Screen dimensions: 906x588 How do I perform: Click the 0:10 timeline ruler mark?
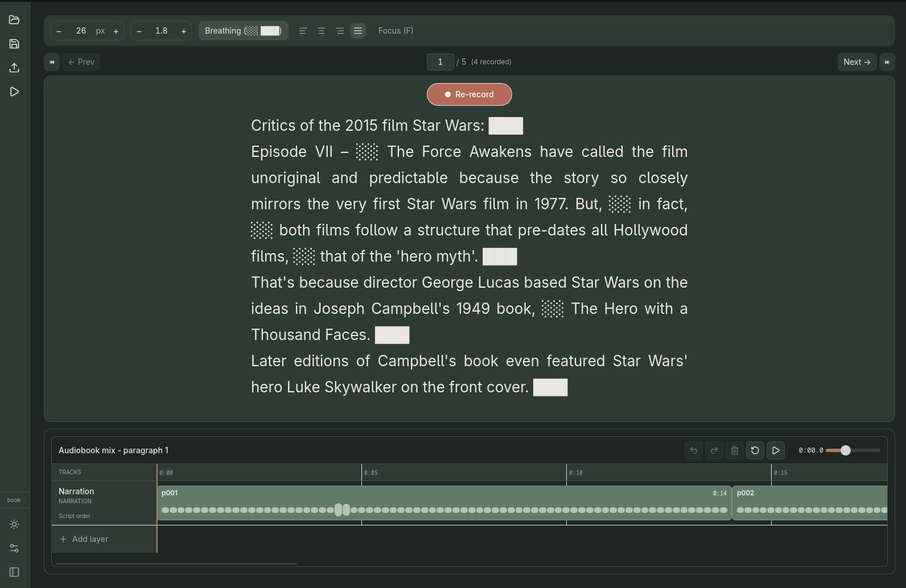(575, 473)
